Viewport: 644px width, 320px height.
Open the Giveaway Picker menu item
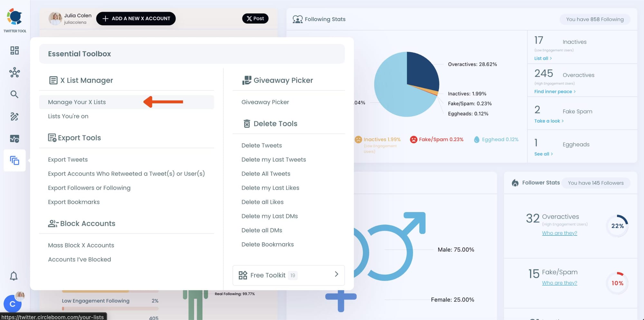tap(265, 102)
